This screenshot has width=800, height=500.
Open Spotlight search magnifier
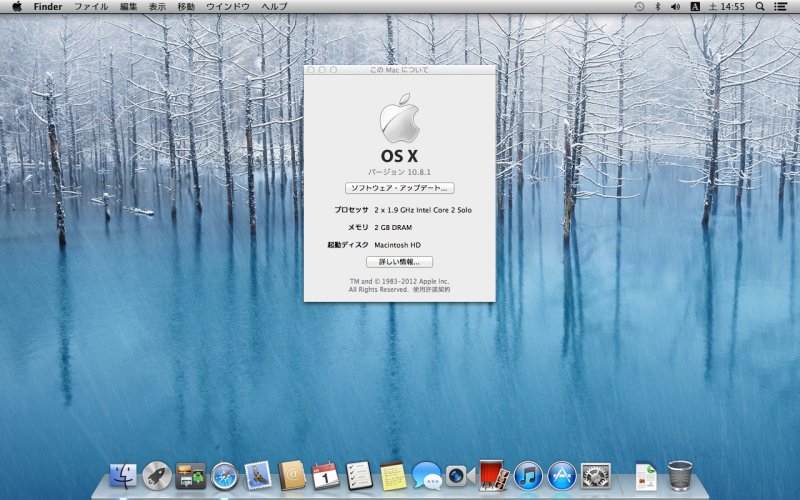click(x=760, y=7)
